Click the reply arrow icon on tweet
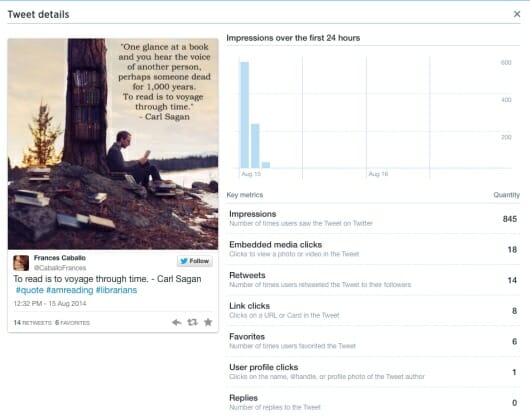 tap(176, 322)
